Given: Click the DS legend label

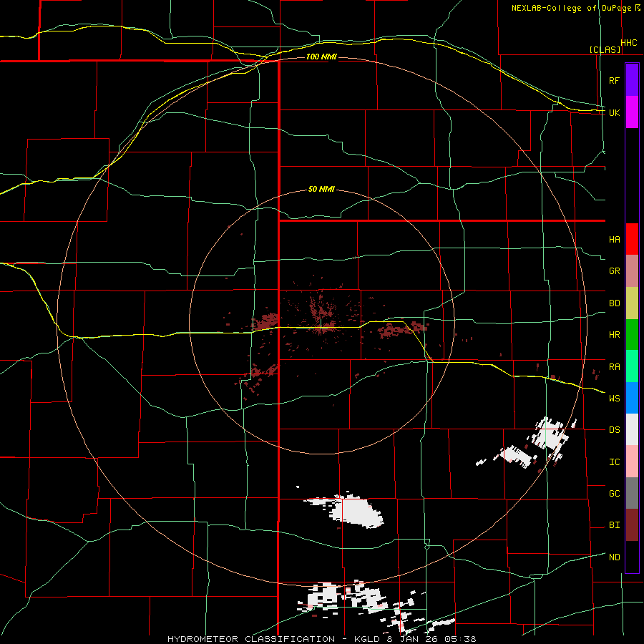Looking at the screenshot, I should pyautogui.click(x=614, y=429).
